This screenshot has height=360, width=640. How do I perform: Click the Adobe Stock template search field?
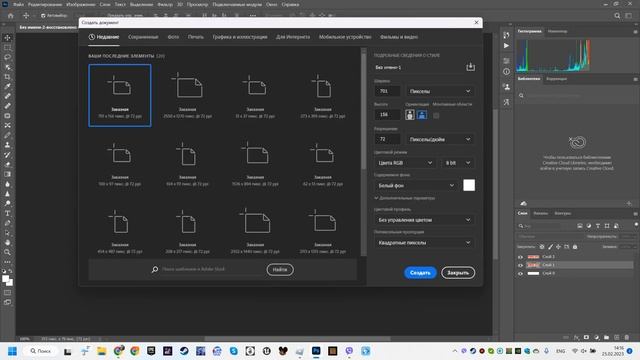tap(208, 269)
